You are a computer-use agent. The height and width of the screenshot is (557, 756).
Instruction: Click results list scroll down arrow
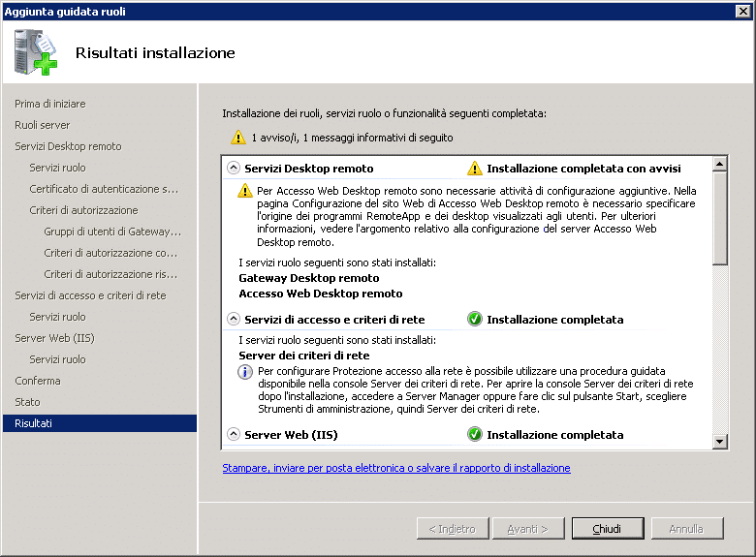tap(719, 442)
